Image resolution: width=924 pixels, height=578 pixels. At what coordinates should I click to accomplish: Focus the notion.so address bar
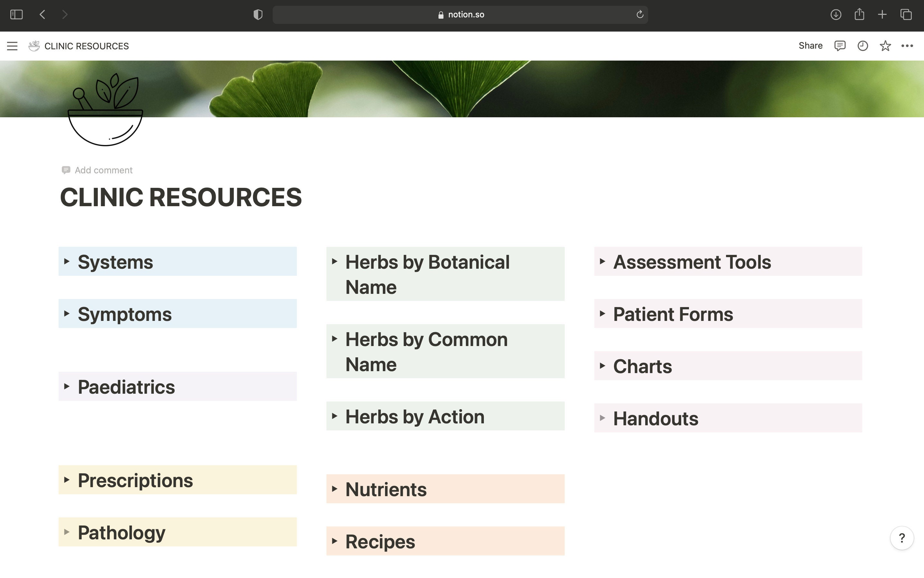[460, 14]
